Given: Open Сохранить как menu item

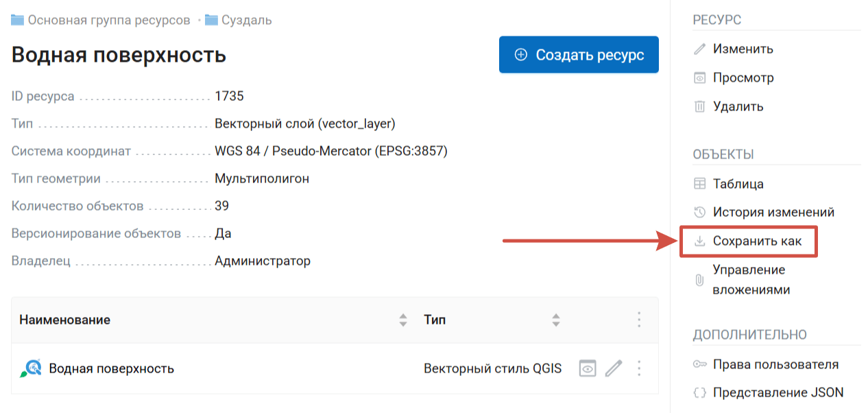Looking at the screenshot, I should pos(757,241).
